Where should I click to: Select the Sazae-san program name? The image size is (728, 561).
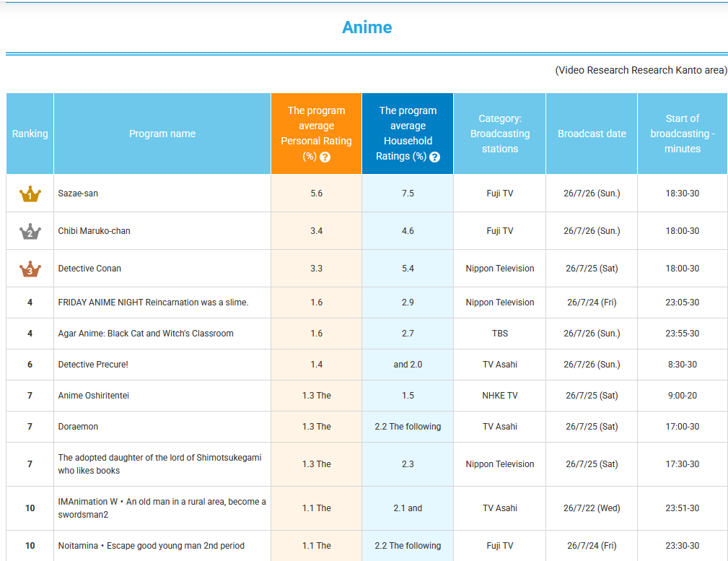pyautogui.click(x=78, y=193)
